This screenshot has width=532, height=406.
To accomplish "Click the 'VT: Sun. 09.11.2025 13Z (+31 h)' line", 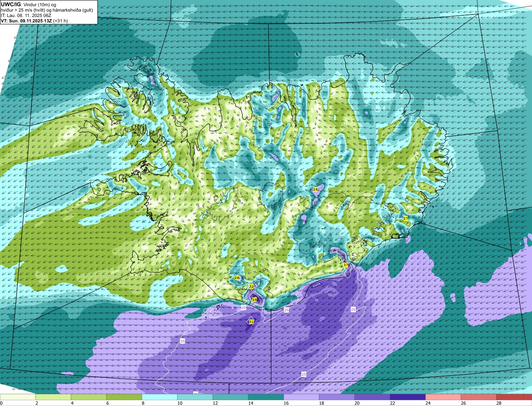I will tap(34, 20).
